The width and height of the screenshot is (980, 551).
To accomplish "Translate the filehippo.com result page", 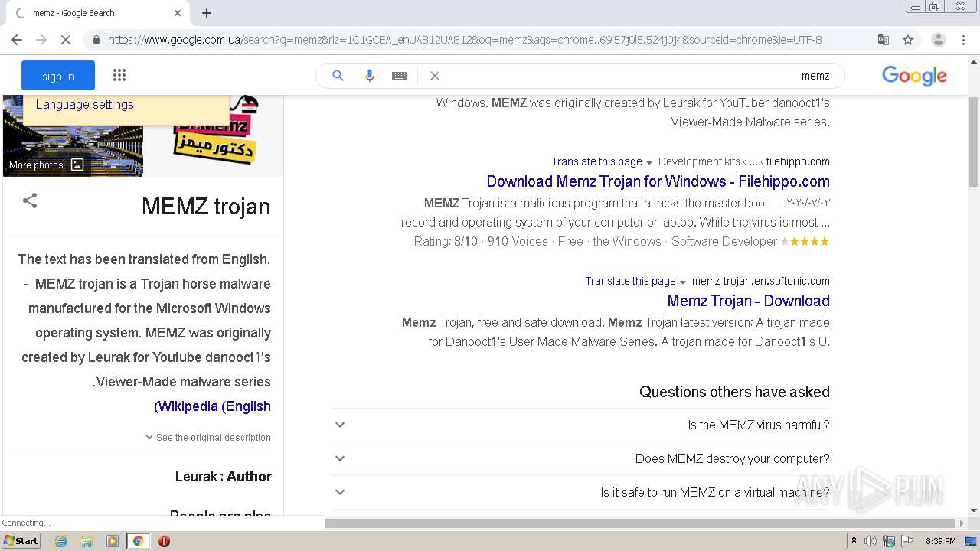I will [x=596, y=161].
